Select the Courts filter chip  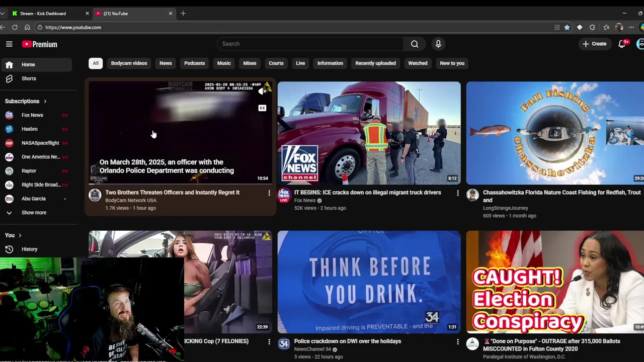point(276,63)
